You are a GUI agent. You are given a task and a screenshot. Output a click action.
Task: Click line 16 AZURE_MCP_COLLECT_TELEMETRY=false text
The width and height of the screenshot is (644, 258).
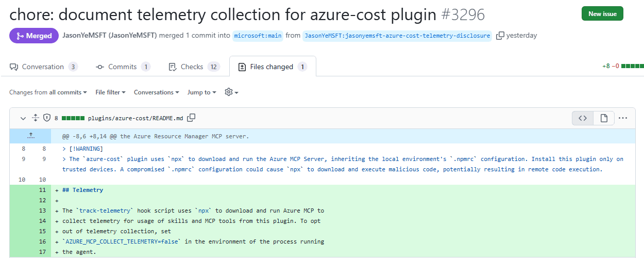[x=121, y=241]
